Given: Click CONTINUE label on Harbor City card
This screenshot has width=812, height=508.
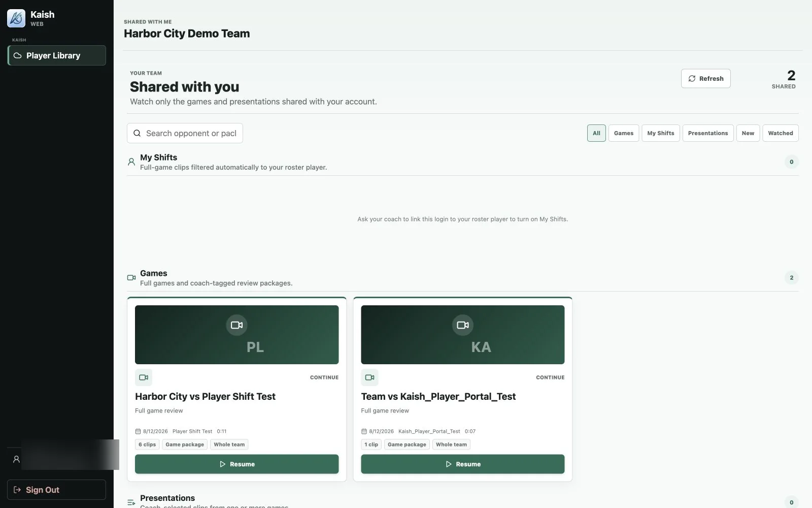Looking at the screenshot, I should click(x=324, y=377).
